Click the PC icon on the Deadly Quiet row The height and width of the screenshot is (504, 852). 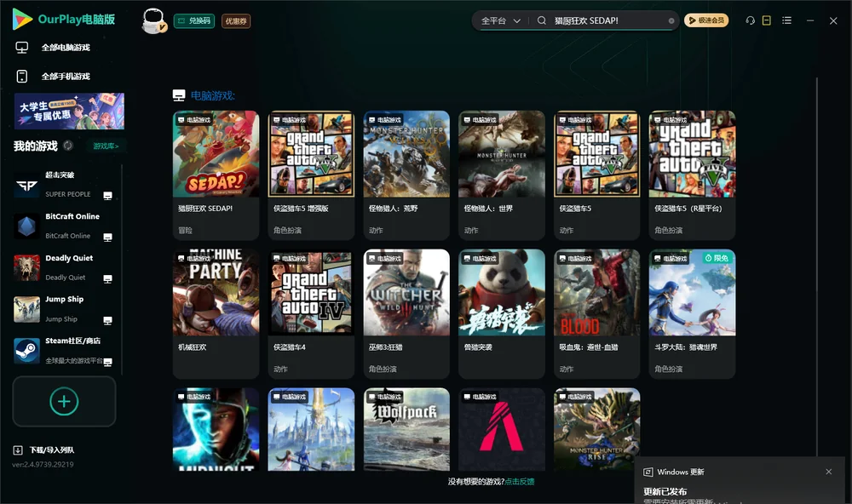click(x=107, y=278)
